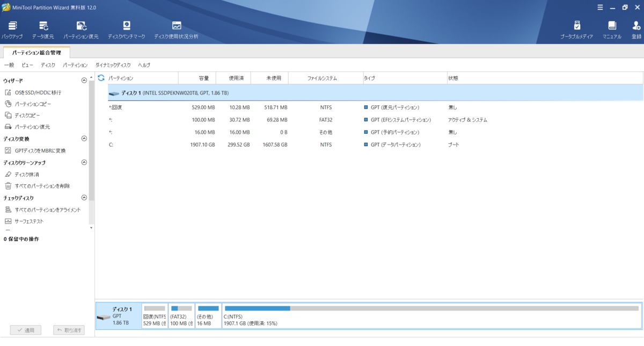Open the hamburger menu in title bar
This screenshot has width=644, height=346.
pos(600,7)
